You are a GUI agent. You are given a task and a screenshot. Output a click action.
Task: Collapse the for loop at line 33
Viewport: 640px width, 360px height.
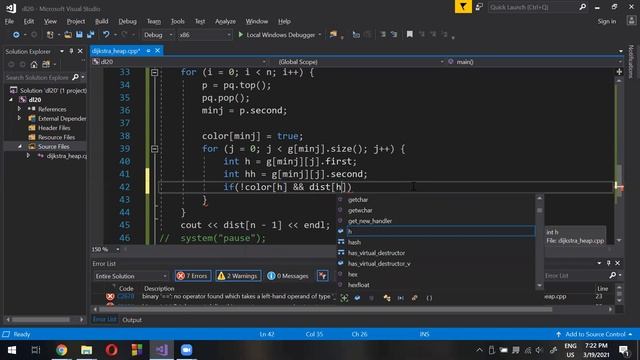pyautogui.click(x=154, y=72)
